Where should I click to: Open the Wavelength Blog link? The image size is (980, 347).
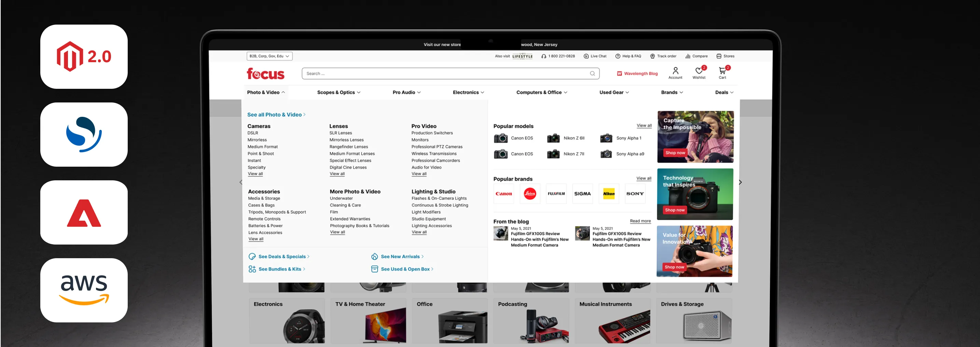tap(637, 73)
